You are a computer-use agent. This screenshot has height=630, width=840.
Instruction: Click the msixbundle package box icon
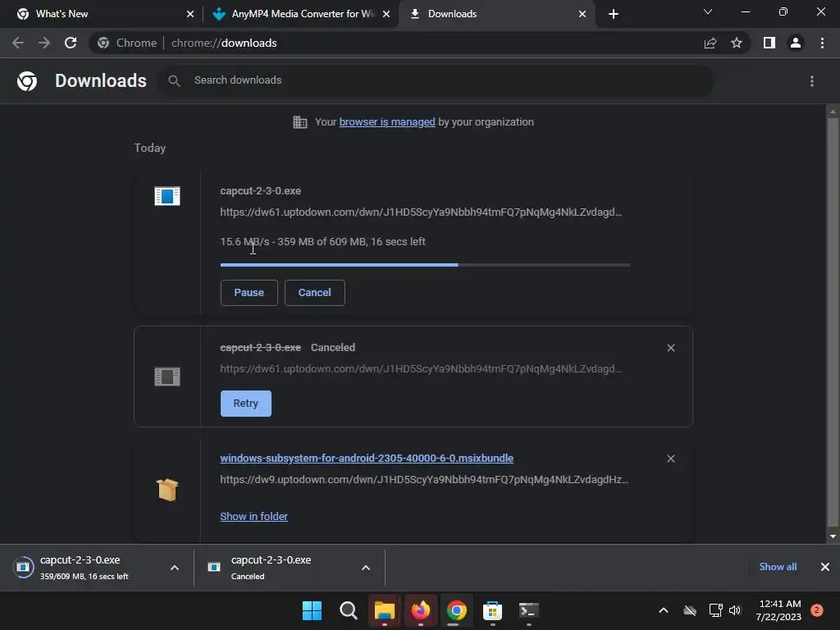click(x=167, y=489)
